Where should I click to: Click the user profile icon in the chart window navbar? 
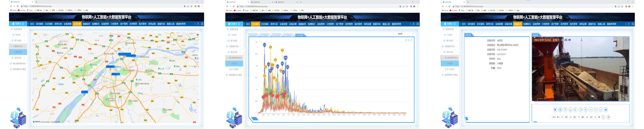(x=413, y=24)
